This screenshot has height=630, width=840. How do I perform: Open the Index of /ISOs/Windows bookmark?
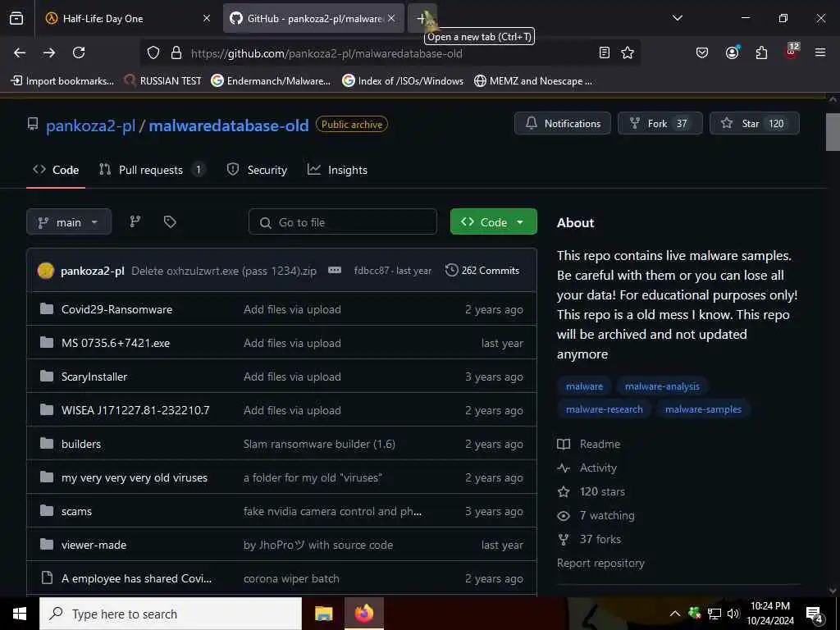(x=403, y=81)
